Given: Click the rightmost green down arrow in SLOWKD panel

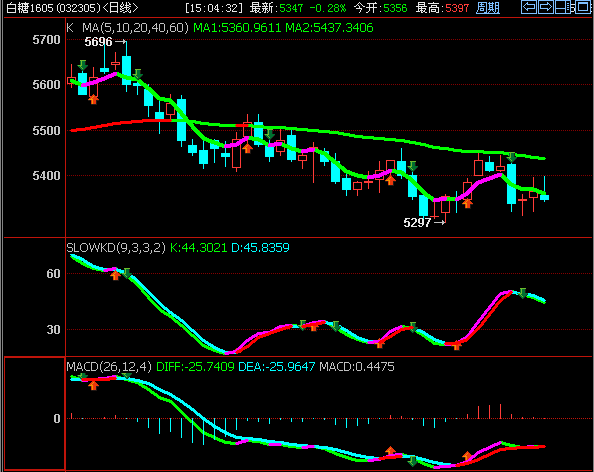Looking at the screenshot, I should coord(523,293).
